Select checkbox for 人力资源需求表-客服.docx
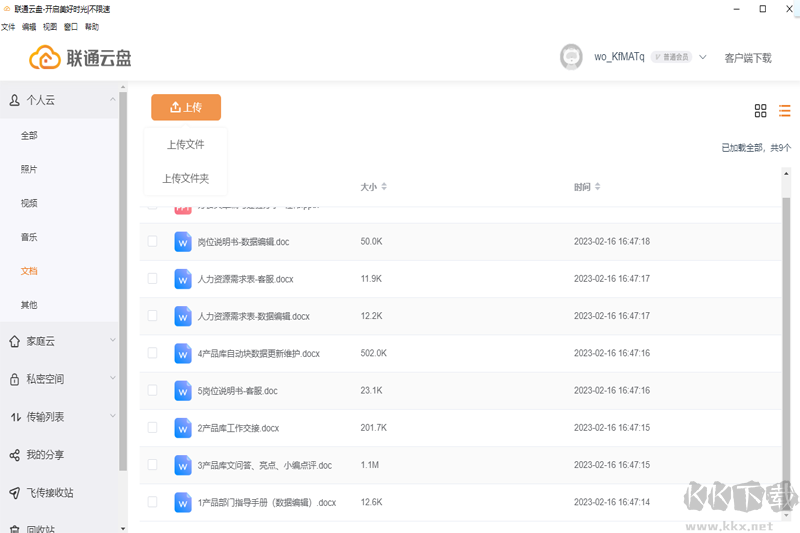 [x=152, y=278]
